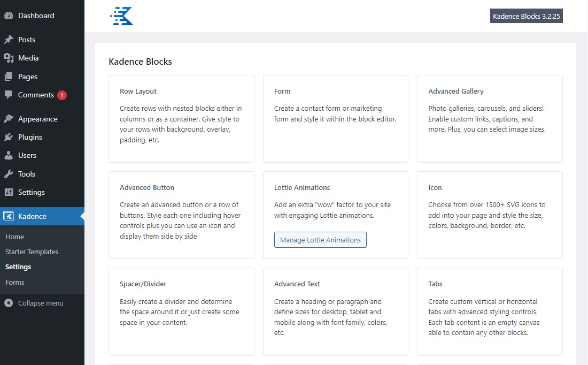588x365 pixels.
Task: Select the Row Layout block card
Action: [x=181, y=118]
